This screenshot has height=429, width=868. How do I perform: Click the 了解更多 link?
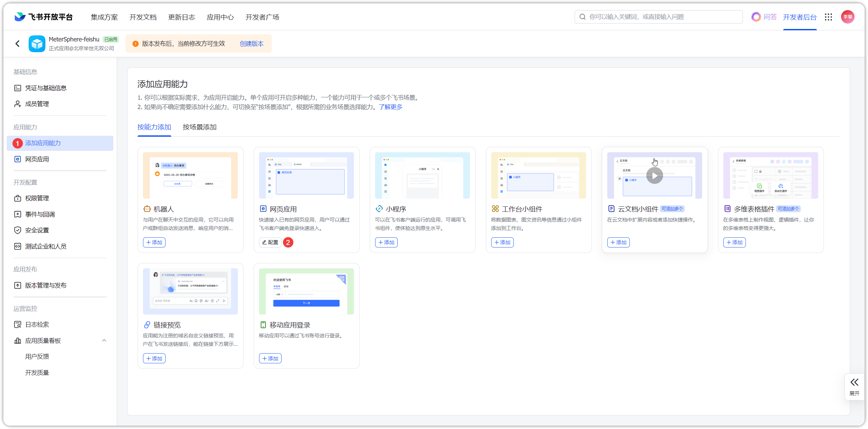(390, 107)
